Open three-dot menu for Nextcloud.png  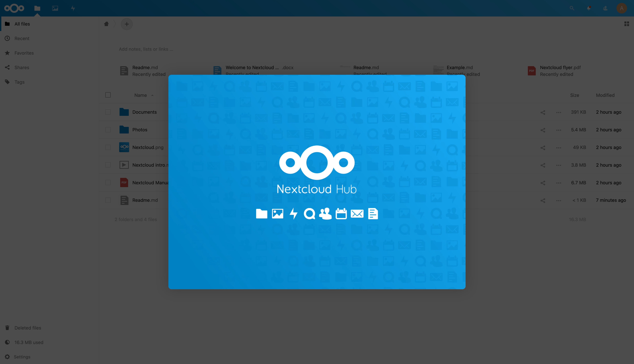pyautogui.click(x=559, y=148)
